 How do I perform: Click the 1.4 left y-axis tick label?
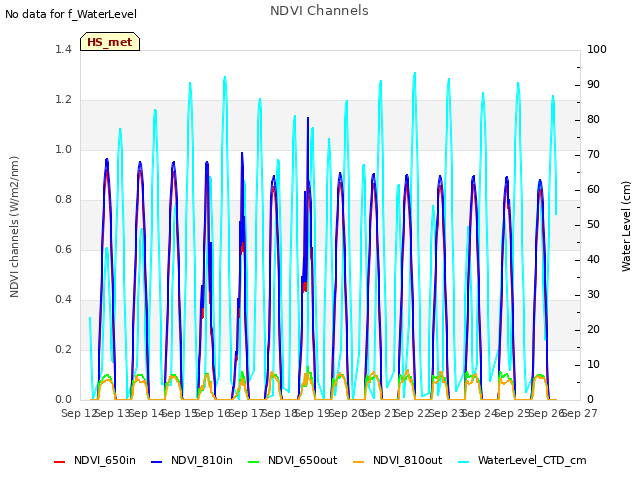click(63, 49)
